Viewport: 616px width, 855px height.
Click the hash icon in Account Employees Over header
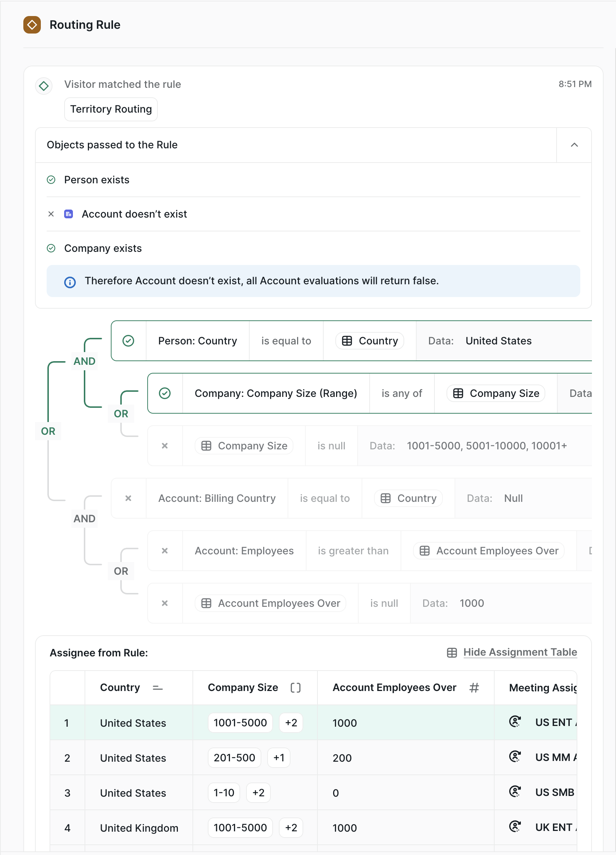pyautogui.click(x=474, y=688)
